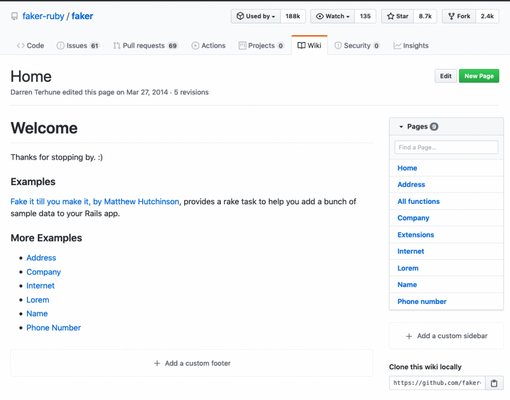Image resolution: width=510 pixels, height=400 pixels.
Task: Click the repository icon beside faker-ruby
Action: point(14,16)
